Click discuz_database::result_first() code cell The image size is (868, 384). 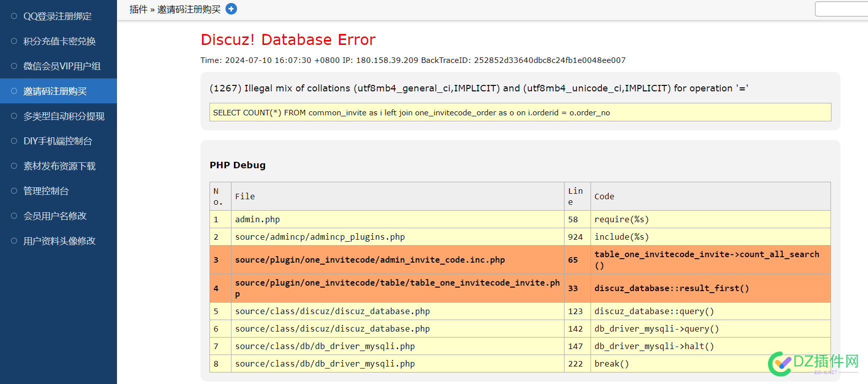(x=710, y=288)
